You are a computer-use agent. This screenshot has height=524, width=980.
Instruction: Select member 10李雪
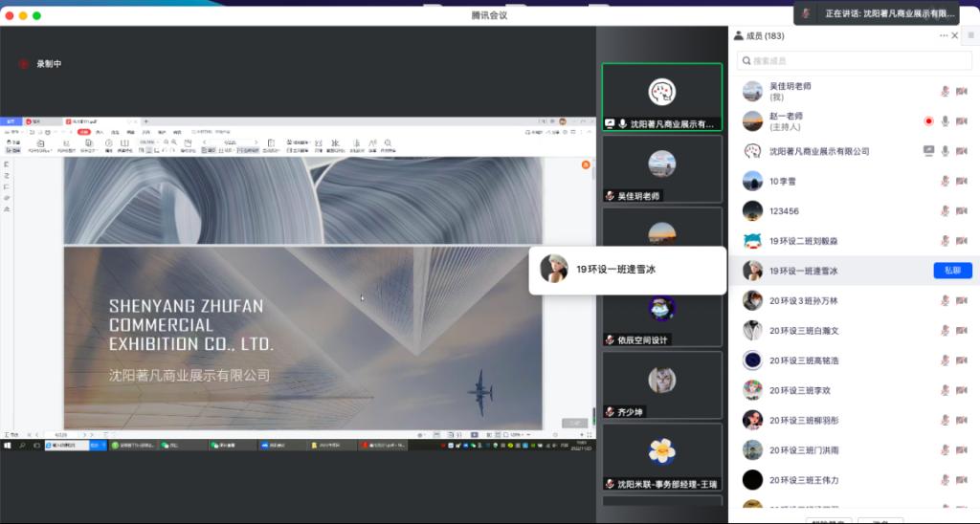pos(855,181)
